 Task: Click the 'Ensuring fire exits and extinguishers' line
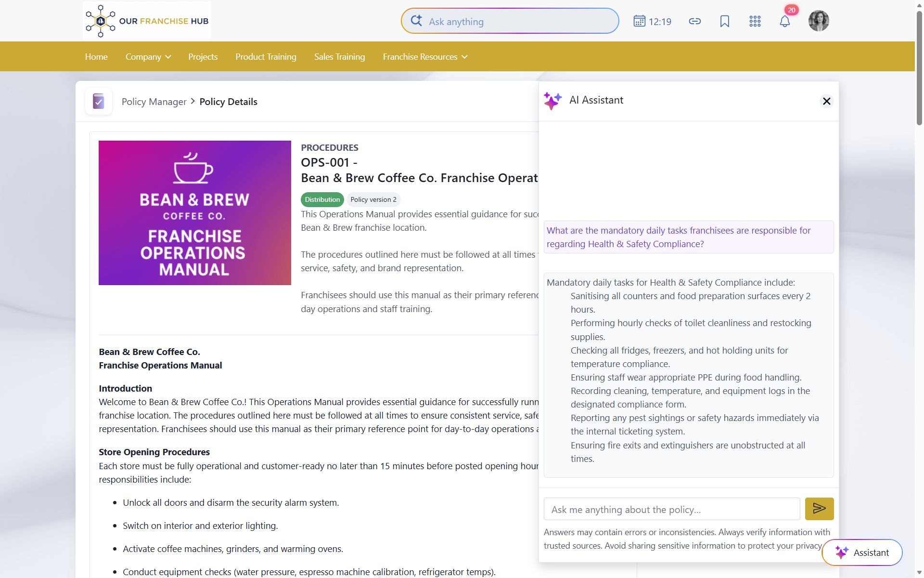(688, 452)
